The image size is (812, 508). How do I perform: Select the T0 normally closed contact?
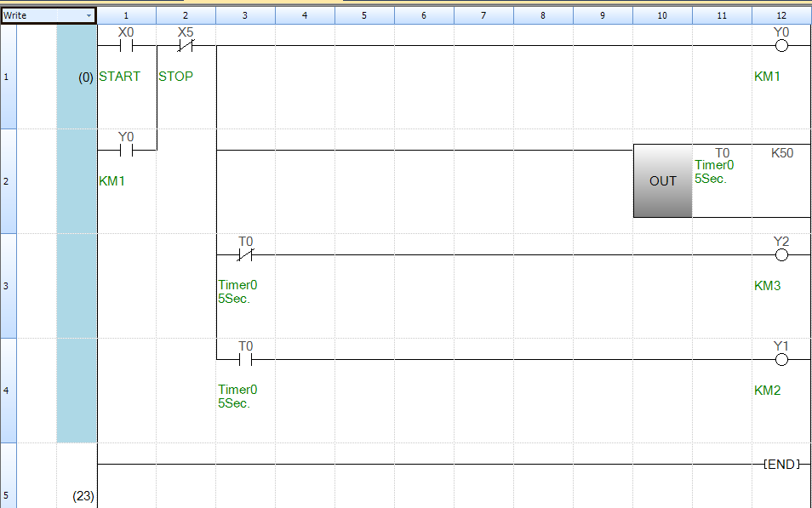point(245,254)
